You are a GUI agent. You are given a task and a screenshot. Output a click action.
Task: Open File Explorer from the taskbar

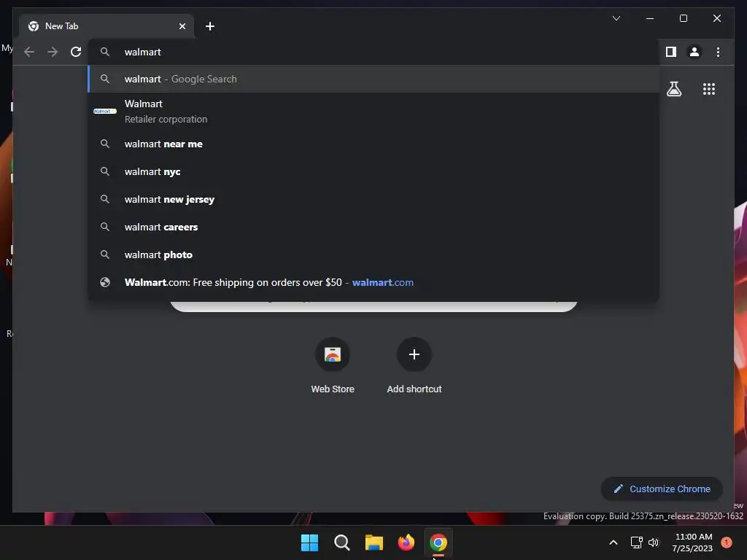click(x=374, y=542)
